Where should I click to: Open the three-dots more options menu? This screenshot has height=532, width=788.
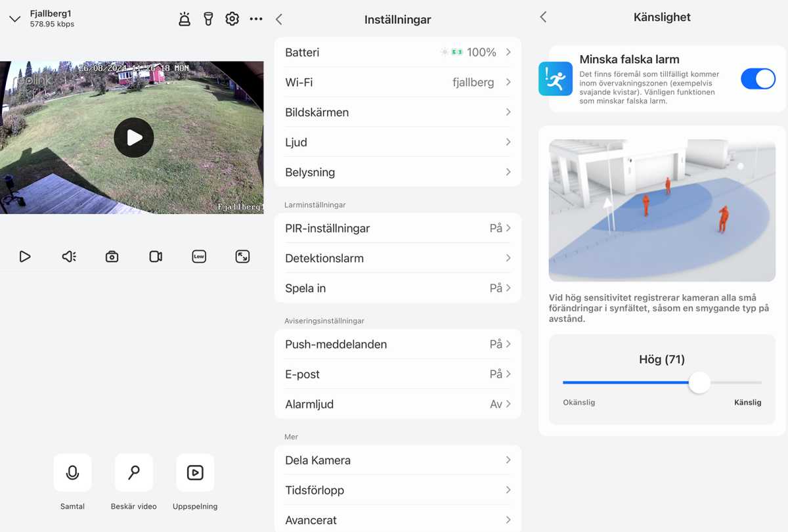pyautogui.click(x=256, y=19)
